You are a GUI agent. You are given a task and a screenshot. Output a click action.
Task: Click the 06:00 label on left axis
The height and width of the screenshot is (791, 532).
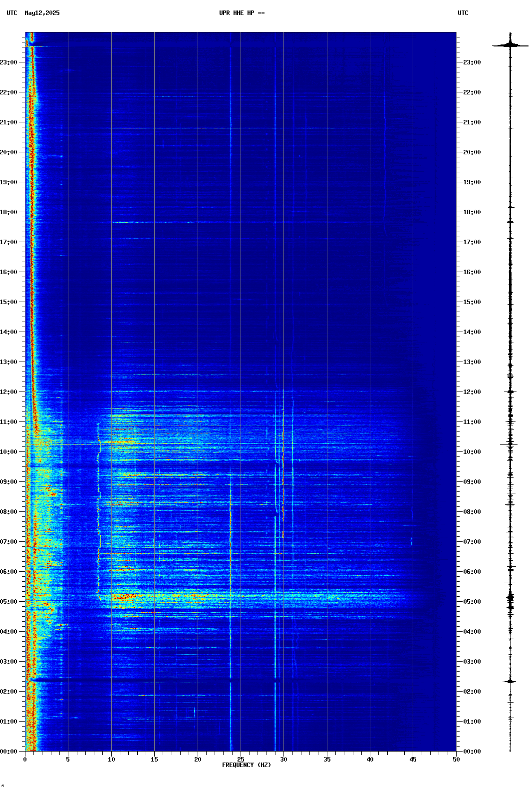tap(8, 572)
